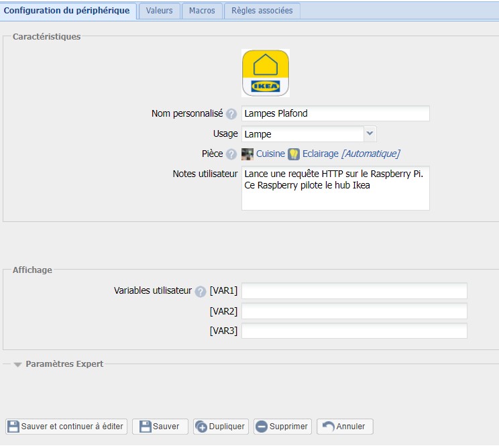Click help icon beside Variables utilisateur
Image resolution: width=499 pixels, height=448 pixels.
click(200, 292)
